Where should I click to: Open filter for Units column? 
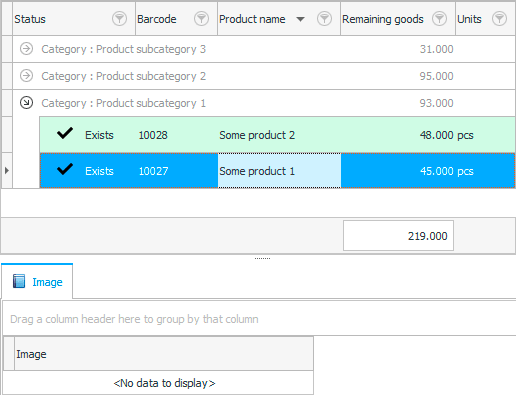coord(499,19)
